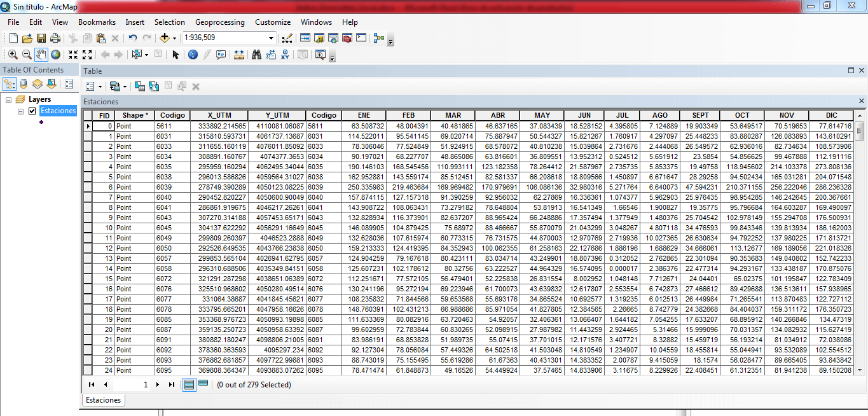
Task: Enable List By Source view
Action: tap(24, 84)
